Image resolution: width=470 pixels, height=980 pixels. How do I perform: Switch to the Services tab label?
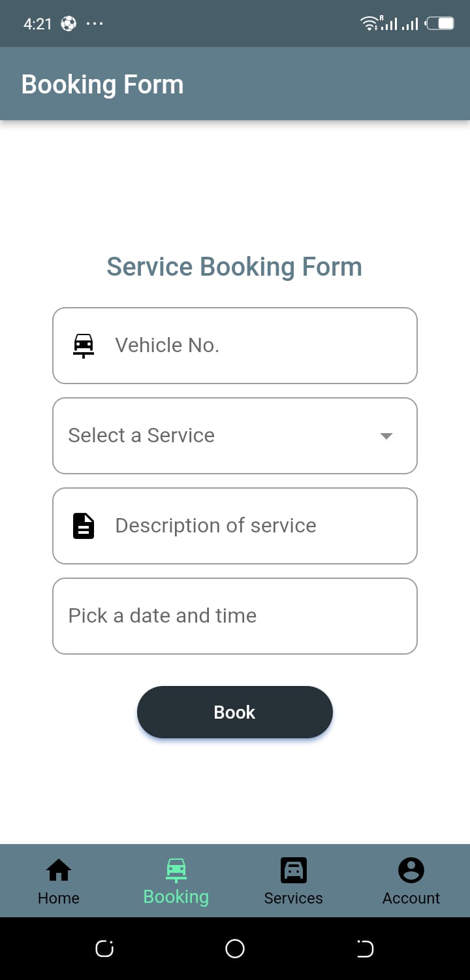pyautogui.click(x=294, y=898)
